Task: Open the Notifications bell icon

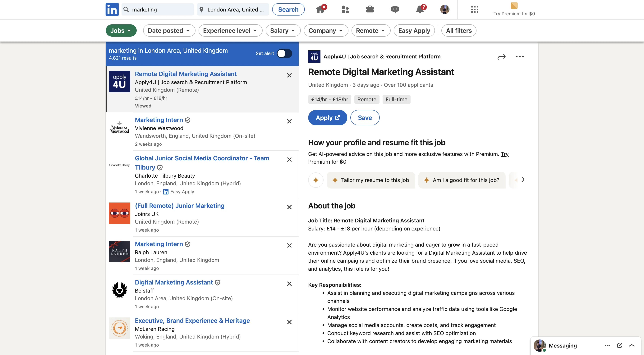Action: click(420, 10)
